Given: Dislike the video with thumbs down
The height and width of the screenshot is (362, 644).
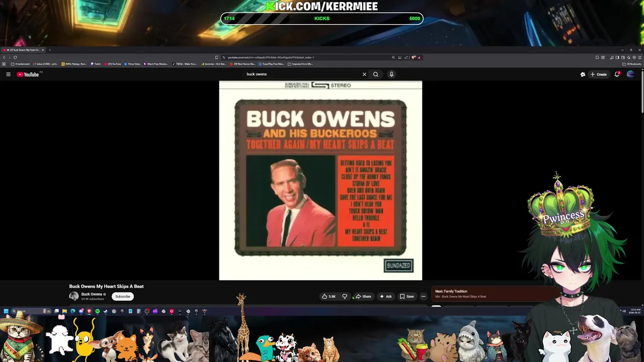Looking at the screenshot, I should click(345, 297).
